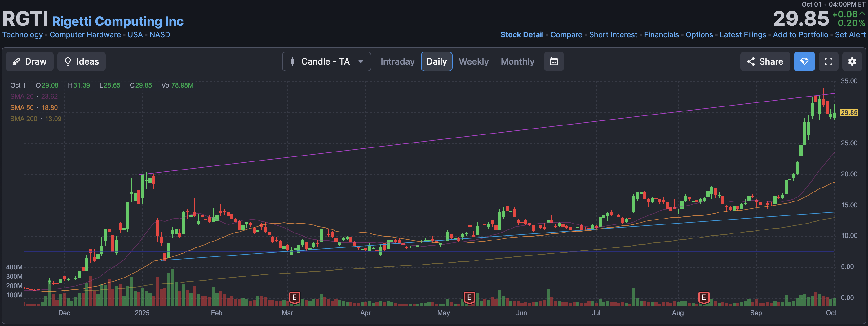The width and height of the screenshot is (868, 326).
Task: Open Rigetti Computing Inc company link
Action: pos(117,21)
